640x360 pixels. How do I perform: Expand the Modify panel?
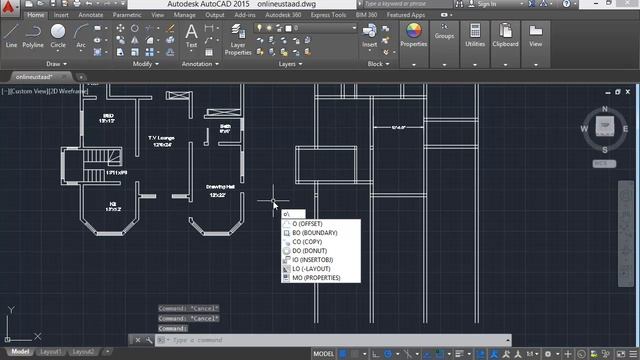click(x=146, y=64)
